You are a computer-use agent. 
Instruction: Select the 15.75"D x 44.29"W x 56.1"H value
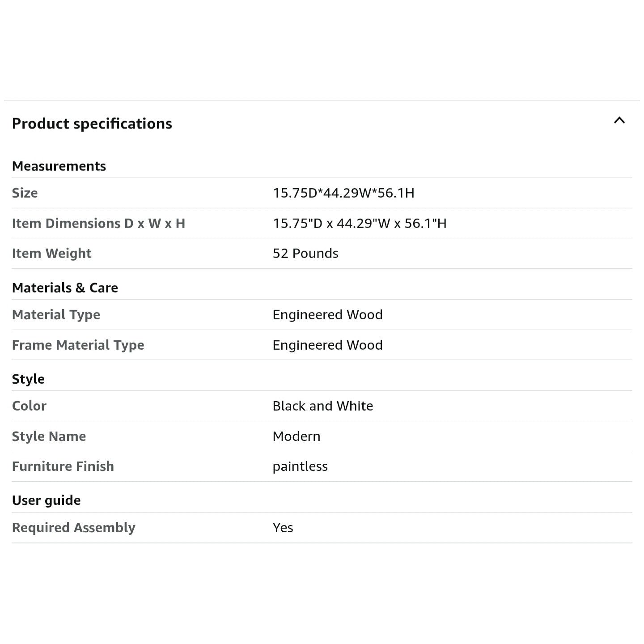click(360, 223)
